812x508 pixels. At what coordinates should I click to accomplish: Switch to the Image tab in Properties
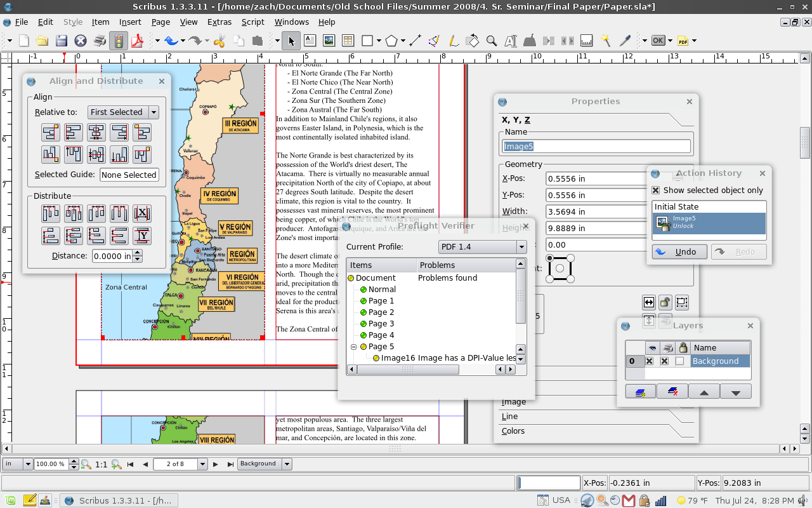click(x=514, y=401)
